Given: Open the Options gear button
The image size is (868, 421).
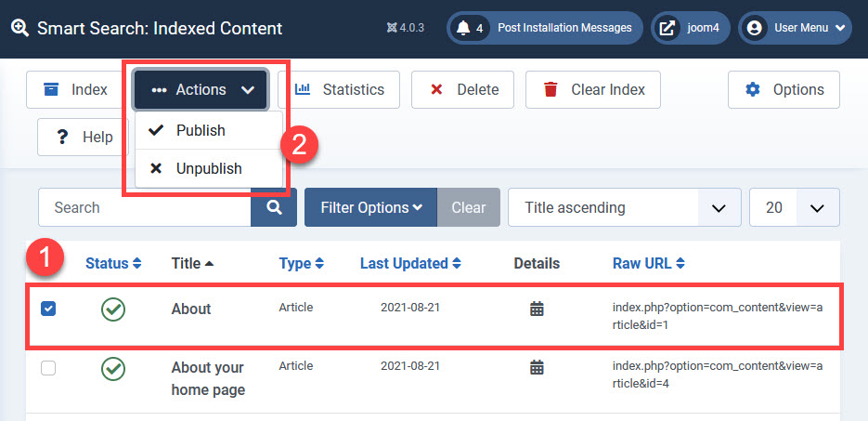Looking at the screenshot, I should [784, 89].
